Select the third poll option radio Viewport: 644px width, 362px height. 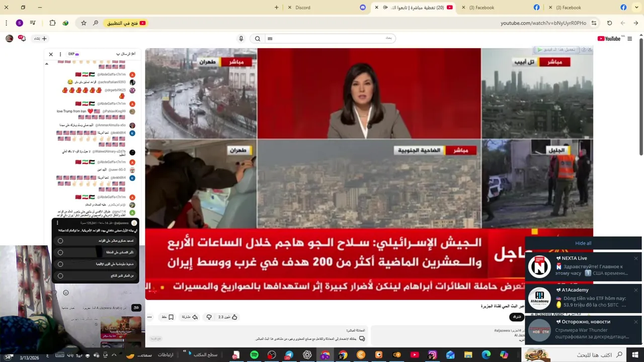(x=60, y=264)
